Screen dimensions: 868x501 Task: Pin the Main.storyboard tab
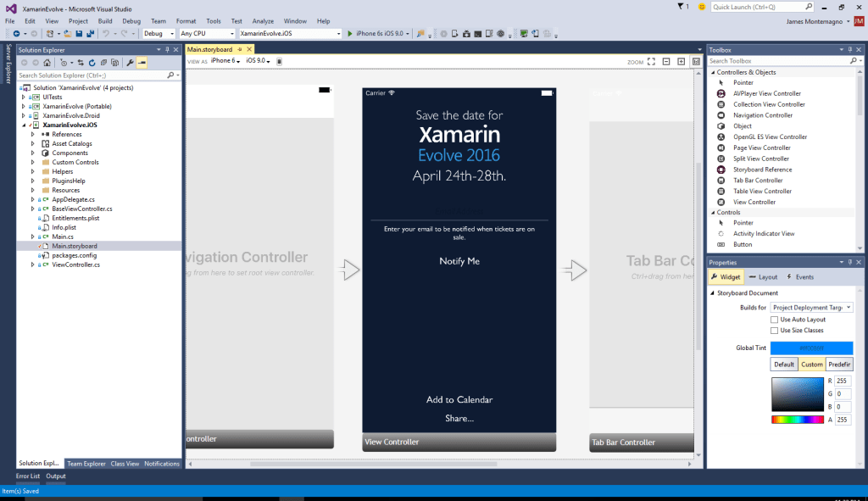click(x=240, y=49)
